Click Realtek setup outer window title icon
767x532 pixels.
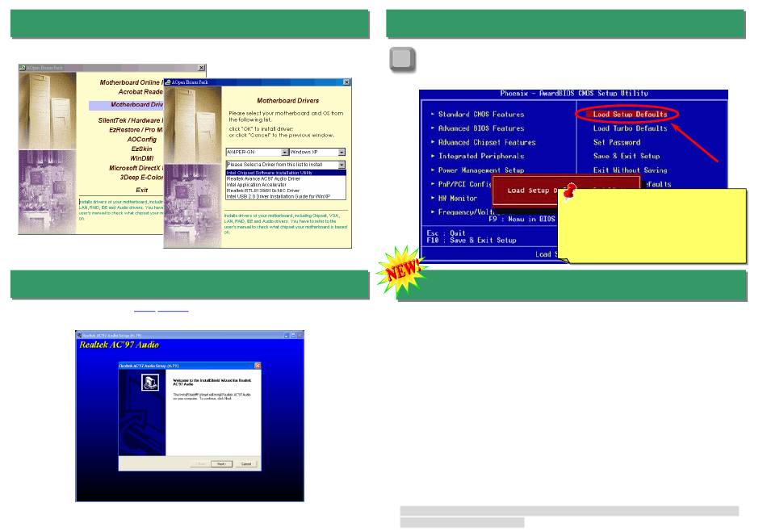tap(79, 336)
